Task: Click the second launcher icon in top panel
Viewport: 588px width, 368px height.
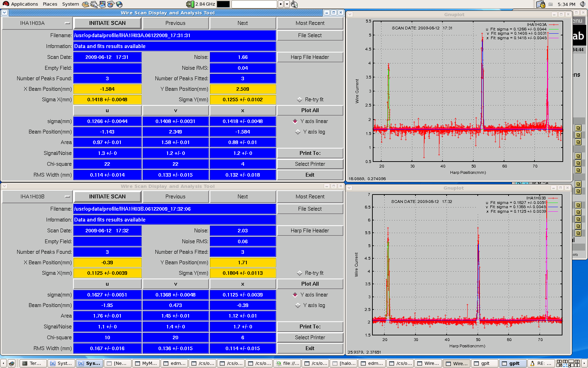Action: pos(94,4)
